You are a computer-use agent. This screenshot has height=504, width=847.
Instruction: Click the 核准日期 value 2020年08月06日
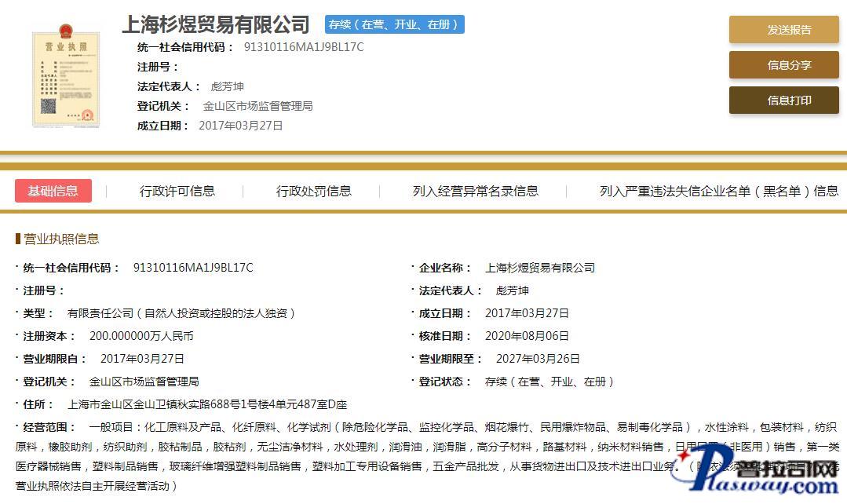tap(527, 336)
